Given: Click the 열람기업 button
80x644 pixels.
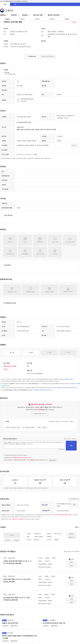Looking at the screenshot, I should point(16,540).
